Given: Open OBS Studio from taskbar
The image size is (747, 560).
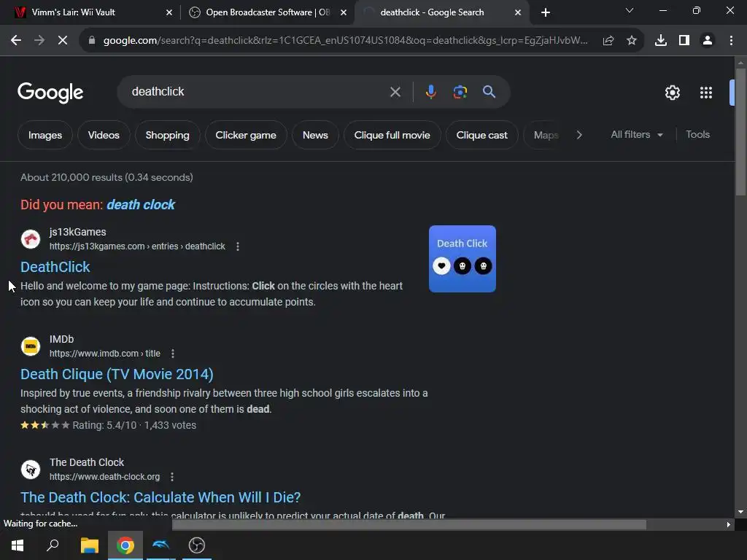Looking at the screenshot, I should pos(197,545).
